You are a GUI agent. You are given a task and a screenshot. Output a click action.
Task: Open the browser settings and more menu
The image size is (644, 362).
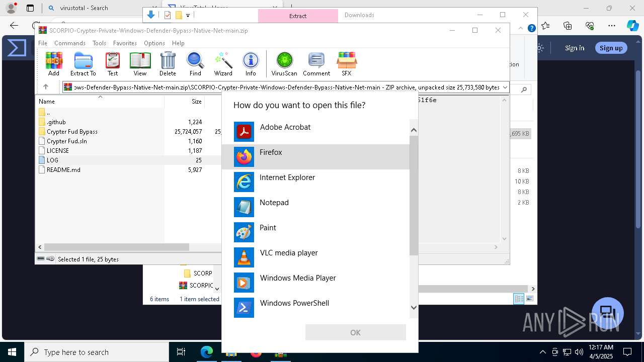coord(612,26)
